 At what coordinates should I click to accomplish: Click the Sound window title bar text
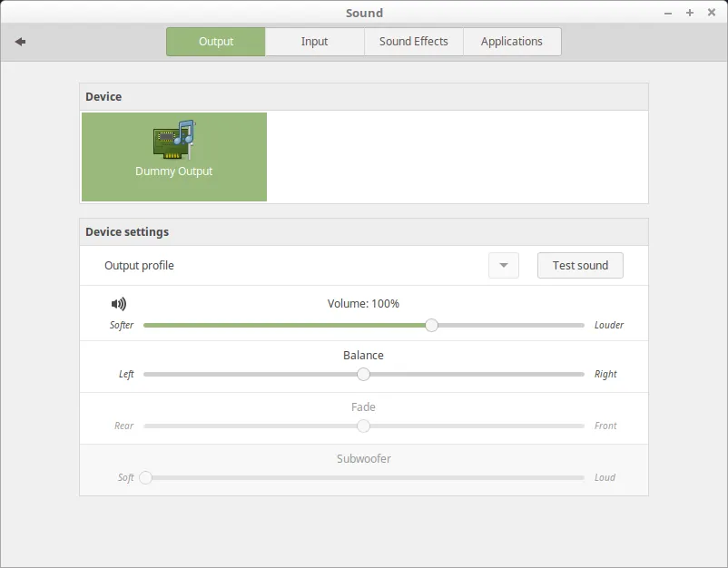click(364, 13)
